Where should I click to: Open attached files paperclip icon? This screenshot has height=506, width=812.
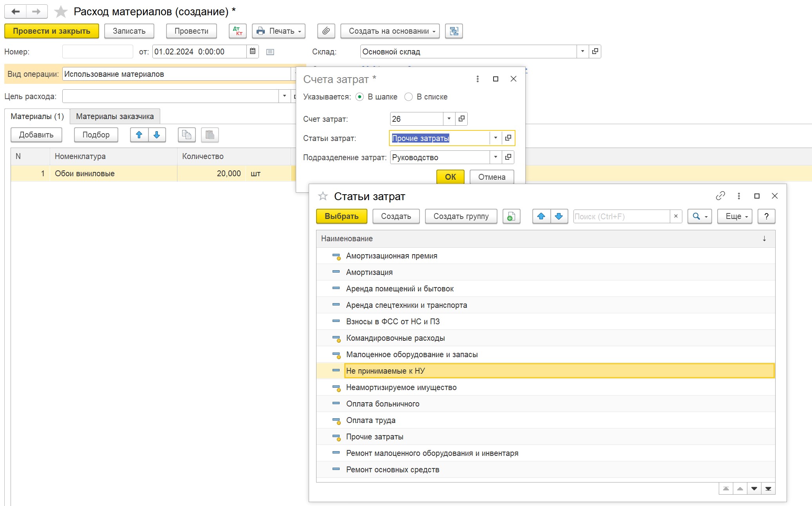coord(326,31)
